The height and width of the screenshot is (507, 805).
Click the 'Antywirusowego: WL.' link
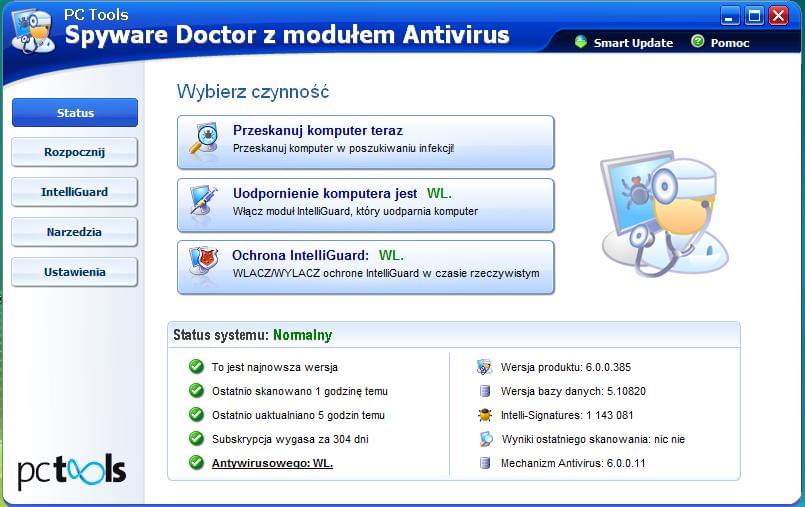(x=272, y=463)
